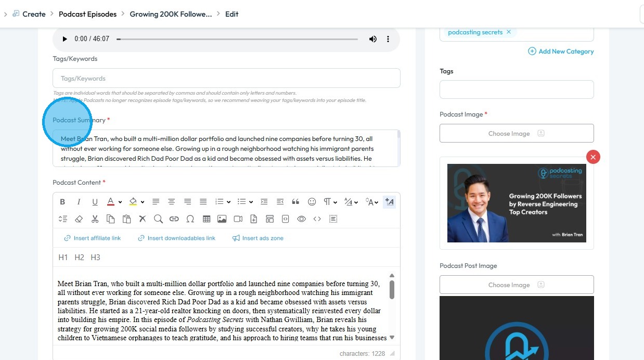Apply H1 heading
Screen dimensions: 644x360
63,258
